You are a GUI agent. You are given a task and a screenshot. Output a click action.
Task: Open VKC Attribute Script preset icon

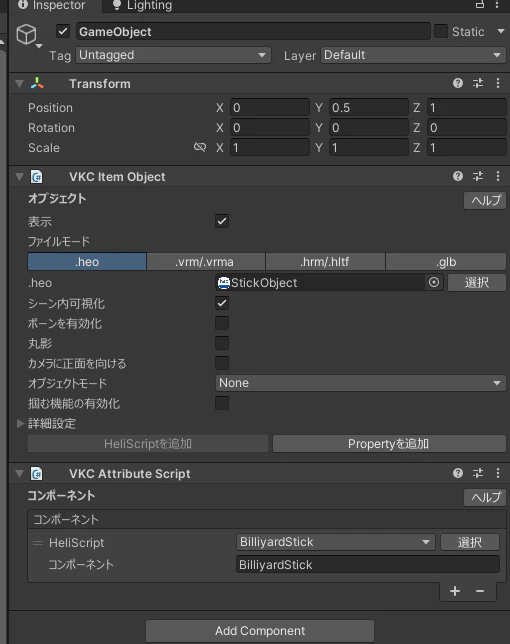coord(478,473)
